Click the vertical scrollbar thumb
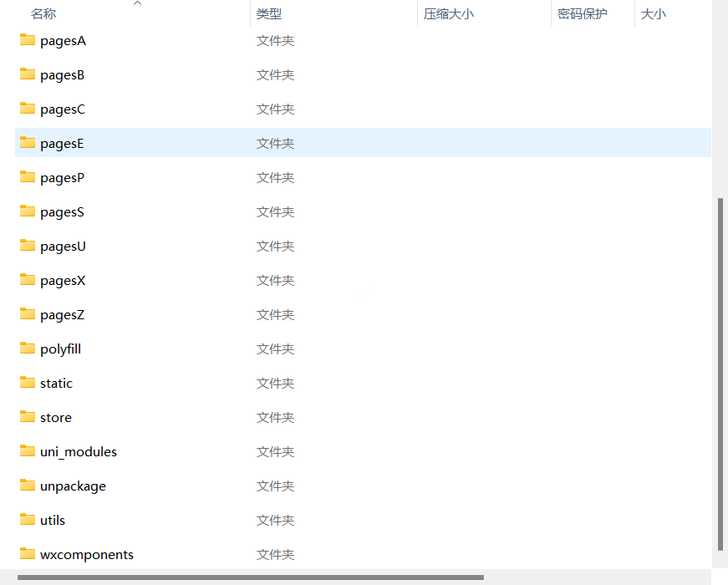This screenshot has height=585, width=728. tap(720, 372)
